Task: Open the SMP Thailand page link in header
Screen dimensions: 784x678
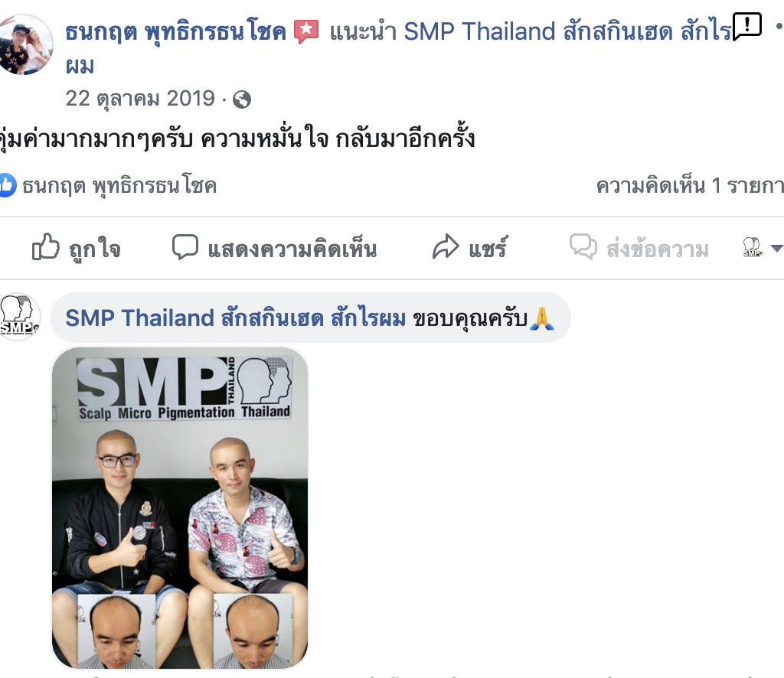Action: coord(567,31)
